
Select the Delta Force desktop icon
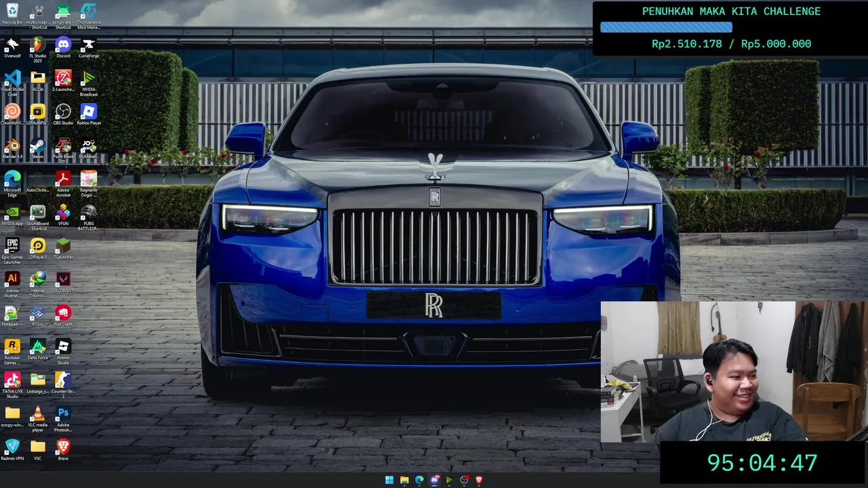coord(38,350)
